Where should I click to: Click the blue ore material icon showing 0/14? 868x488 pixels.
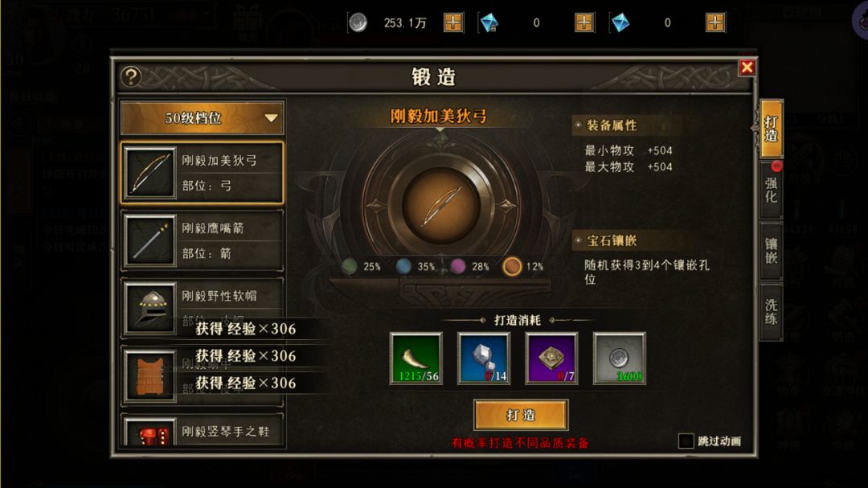(x=483, y=359)
